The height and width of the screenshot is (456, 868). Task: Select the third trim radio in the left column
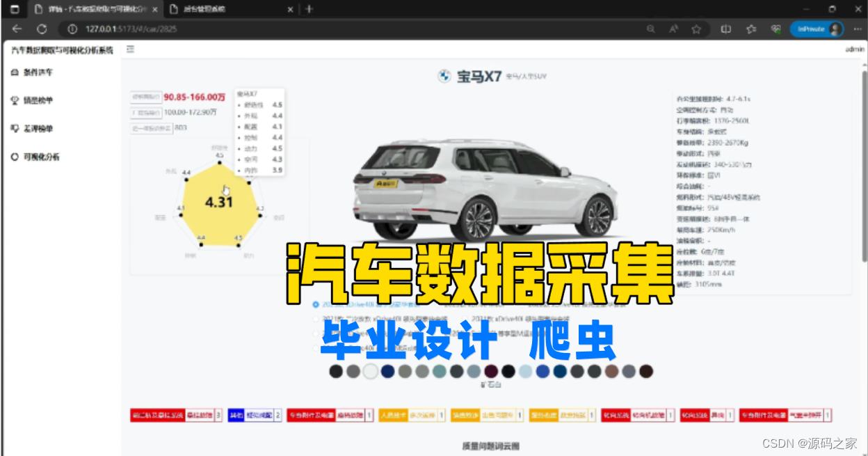tap(316, 333)
